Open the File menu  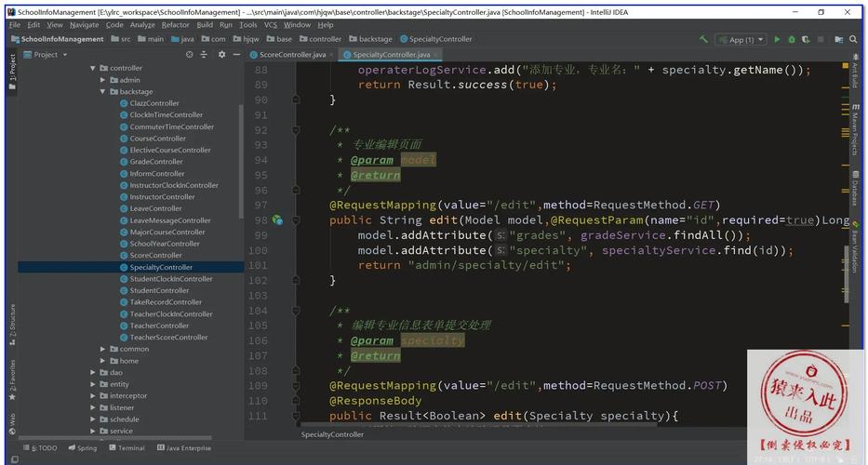pyautogui.click(x=15, y=25)
